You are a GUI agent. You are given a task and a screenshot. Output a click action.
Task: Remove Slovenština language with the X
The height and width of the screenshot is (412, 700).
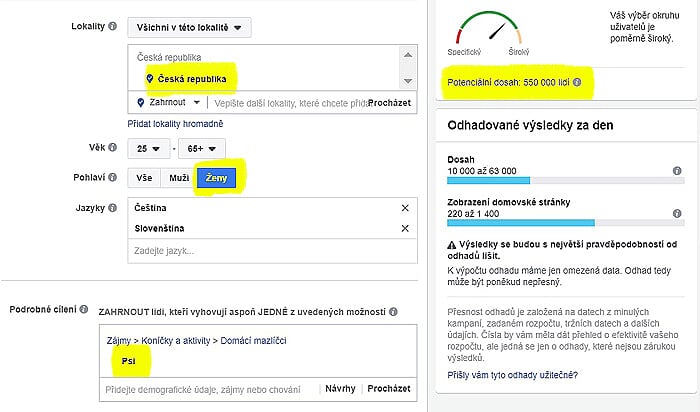(405, 228)
